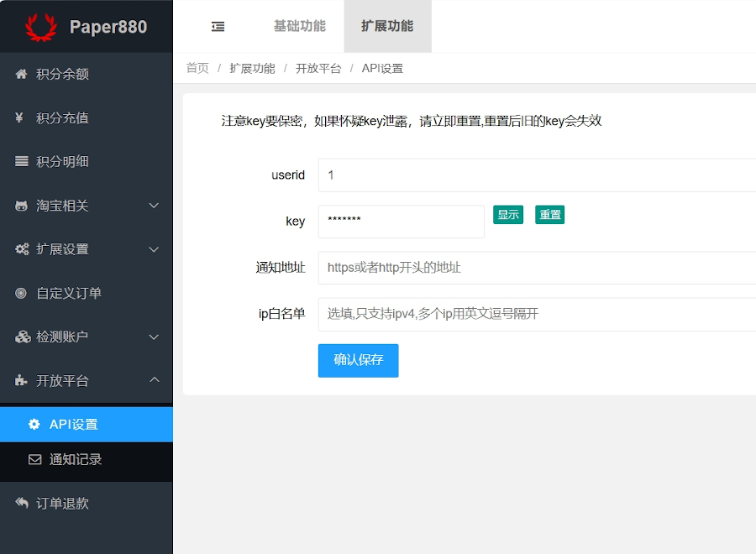Click the ip白名单 field label
This screenshot has width=756, height=554.
282,314
